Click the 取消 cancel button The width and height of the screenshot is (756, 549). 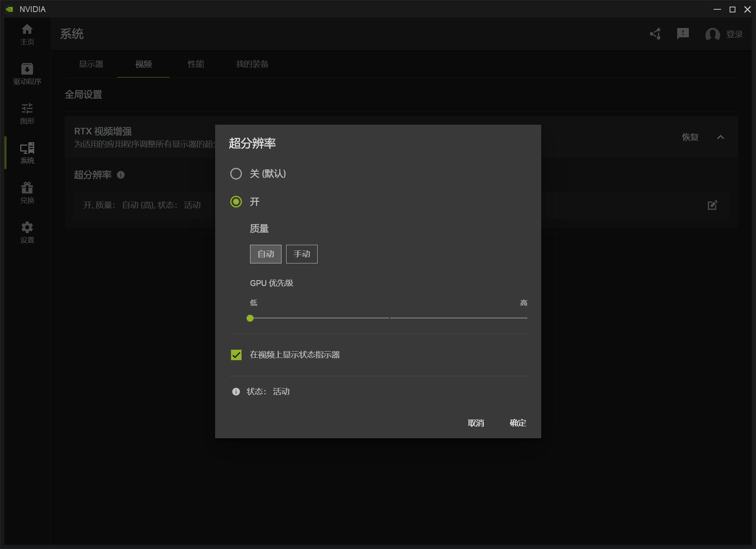coord(476,423)
